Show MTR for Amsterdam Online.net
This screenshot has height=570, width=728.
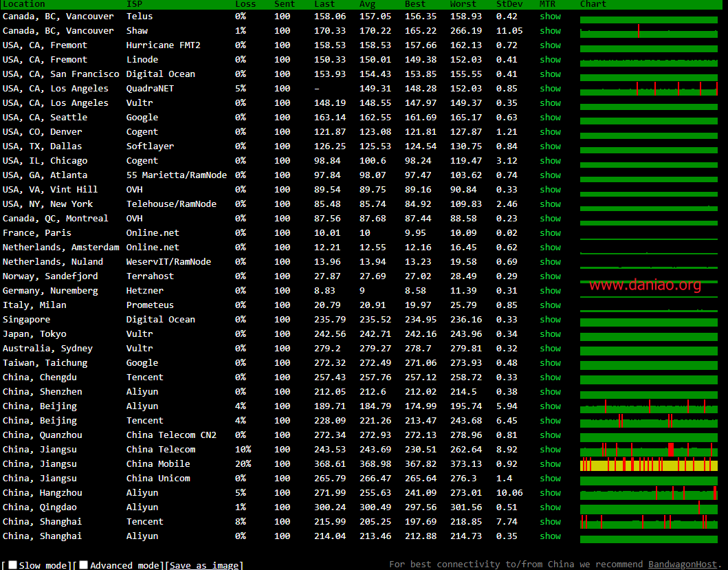[x=550, y=247]
